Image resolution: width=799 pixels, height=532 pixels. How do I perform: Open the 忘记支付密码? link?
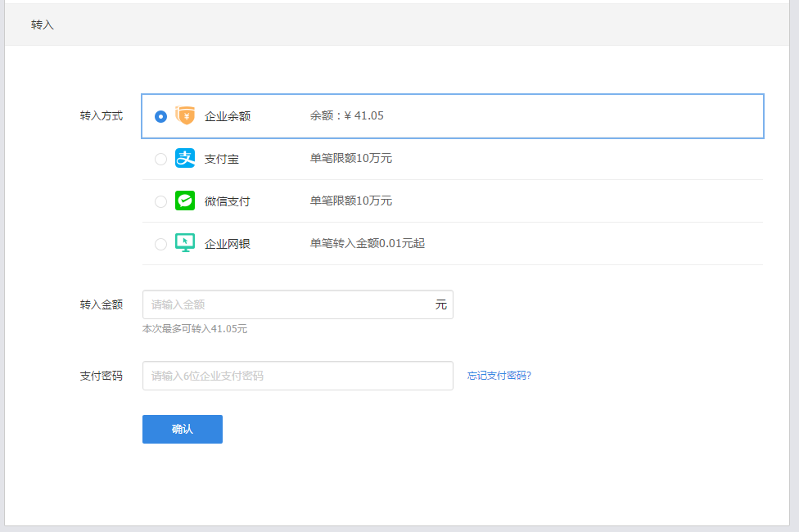499,376
